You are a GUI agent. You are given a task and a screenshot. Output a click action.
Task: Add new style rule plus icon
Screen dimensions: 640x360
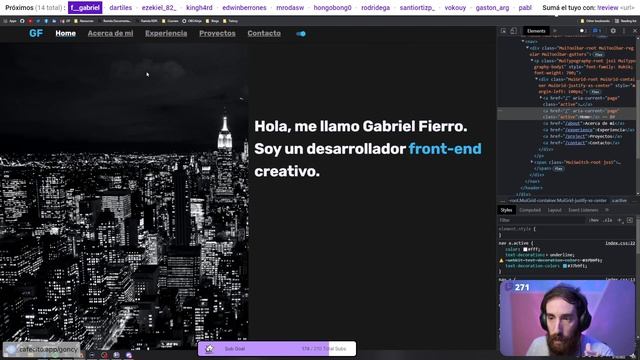pos(620,220)
